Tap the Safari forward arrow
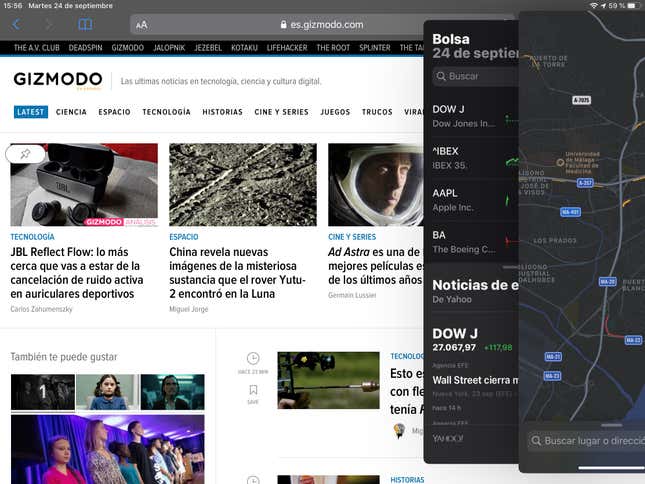645x484 pixels. [49, 25]
